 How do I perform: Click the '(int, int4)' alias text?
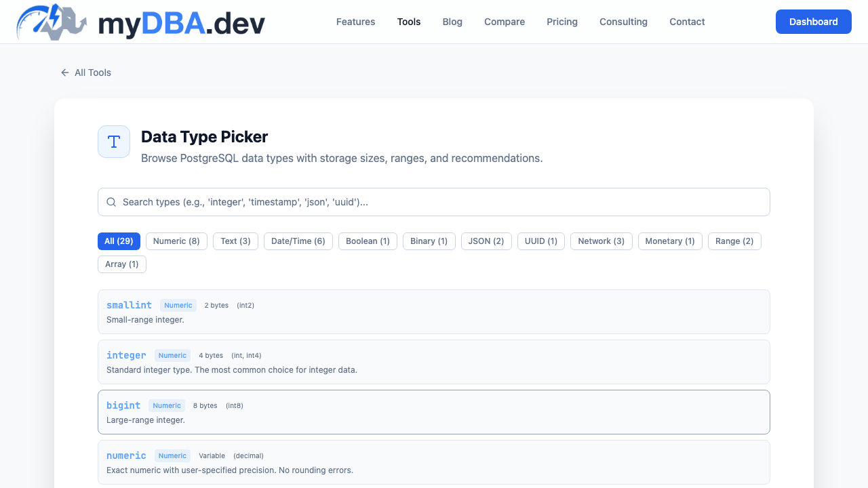(246, 355)
